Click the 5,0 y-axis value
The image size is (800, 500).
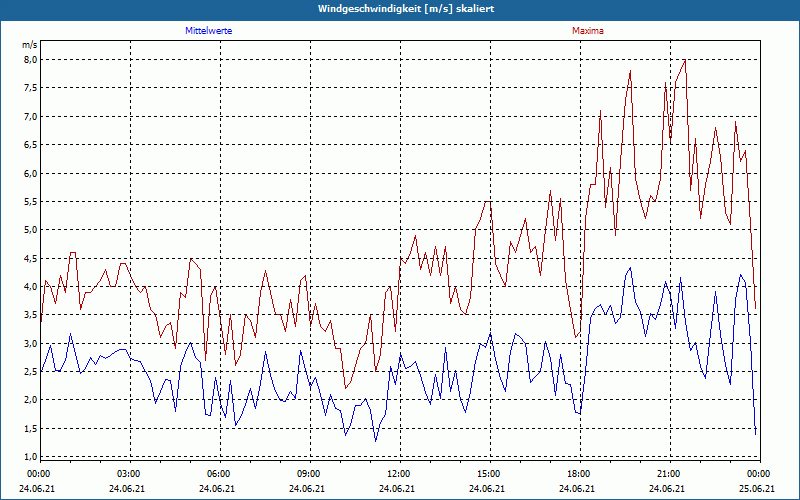[x=31, y=230]
